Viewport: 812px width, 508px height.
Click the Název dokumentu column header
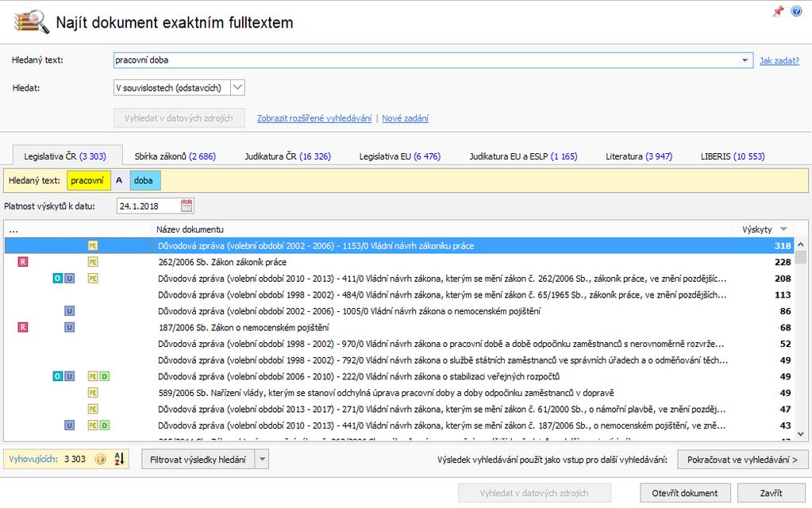click(x=443, y=229)
